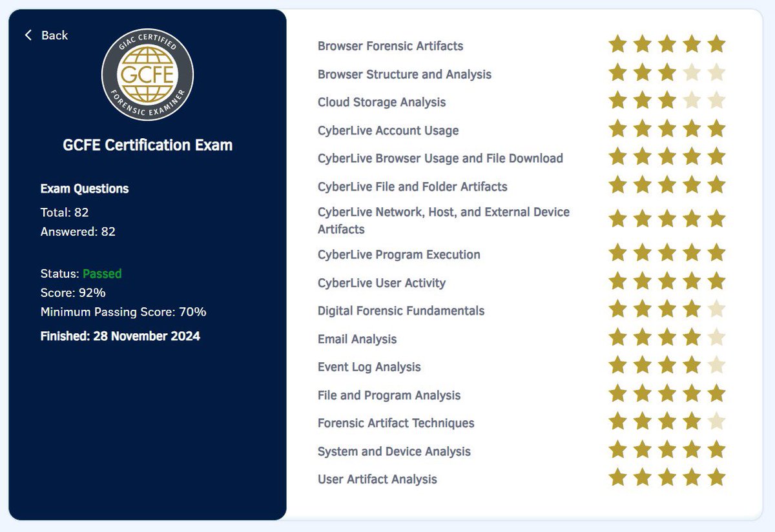Viewport: 775px width, 532px height.
Task: Click fourth star of Digital Forensic Fundamentals
Action: [692, 309]
